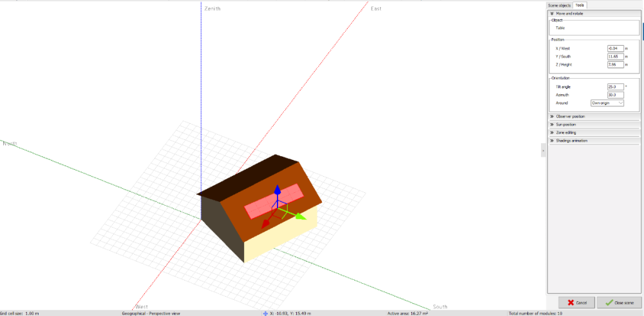Collapse the Move and rotate section
Image resolution: width=644 pixels, height=316 pixels.
tap(552, 13)
